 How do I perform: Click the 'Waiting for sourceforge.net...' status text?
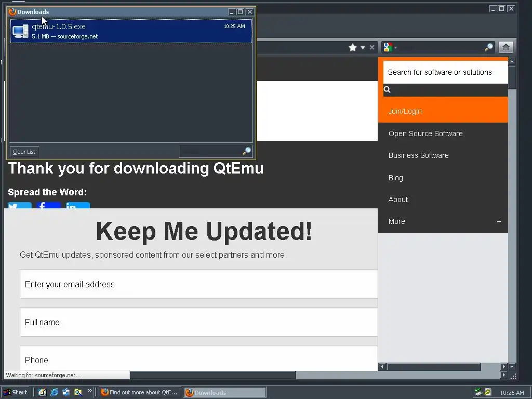[43, 375]
